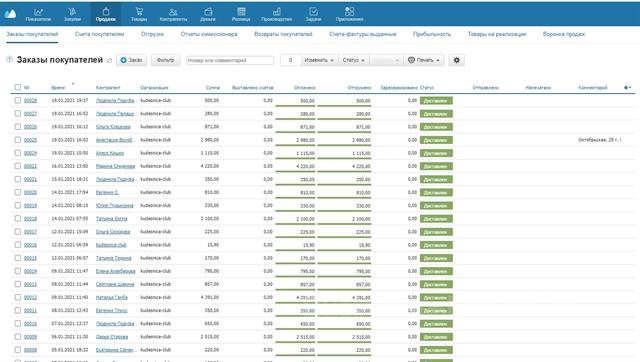
Task: Switch to the Воронка продаж tab
Action: click(x=564, y=34)
